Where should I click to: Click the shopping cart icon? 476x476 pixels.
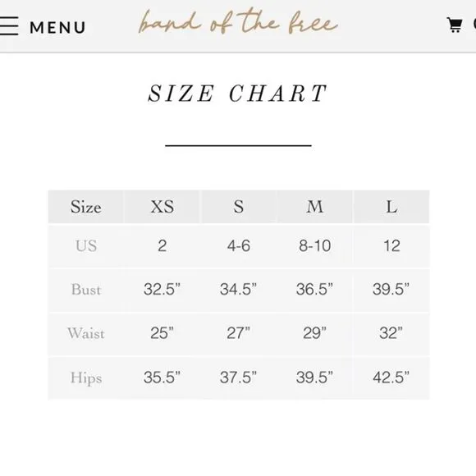455,25
